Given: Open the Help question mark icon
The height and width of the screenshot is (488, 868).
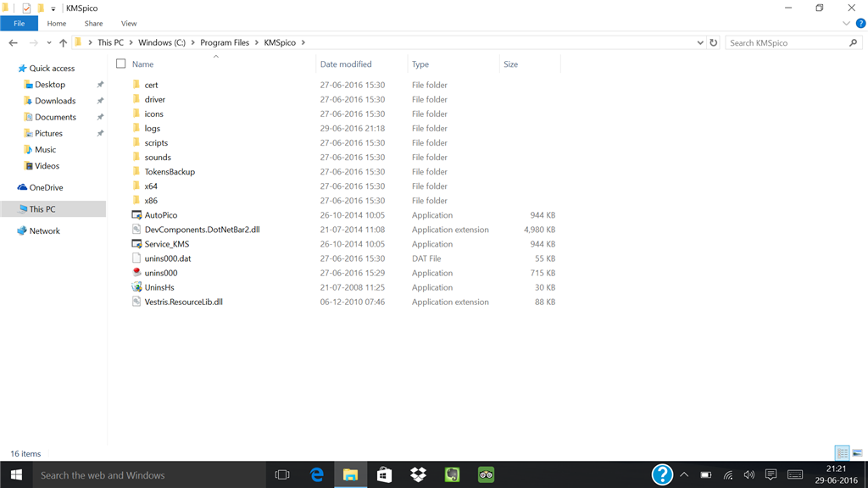Looking at the screenshot, I should click(861, 23).
